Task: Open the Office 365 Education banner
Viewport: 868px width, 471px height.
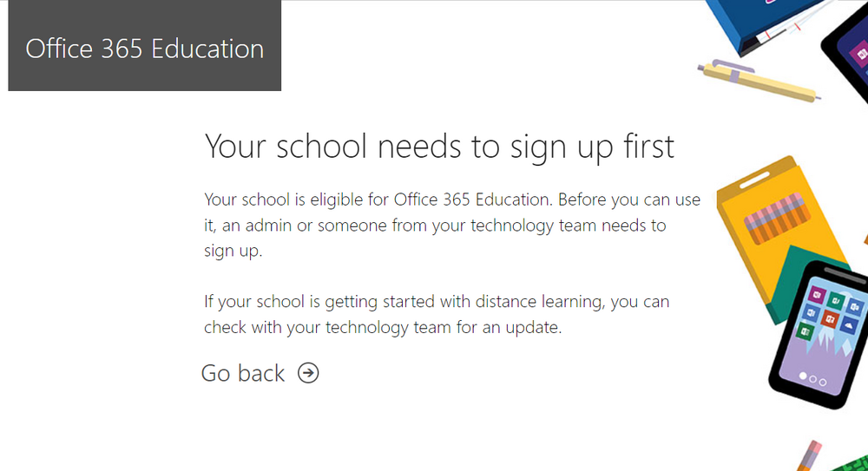Action: pyautogui.click(x=144, y=45)
